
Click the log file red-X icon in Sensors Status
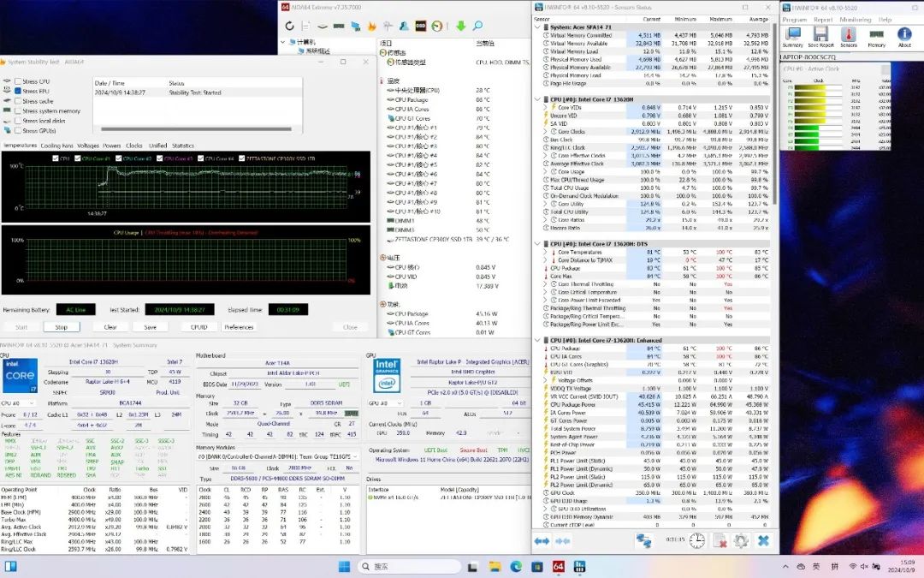click(x=720, y=541)
